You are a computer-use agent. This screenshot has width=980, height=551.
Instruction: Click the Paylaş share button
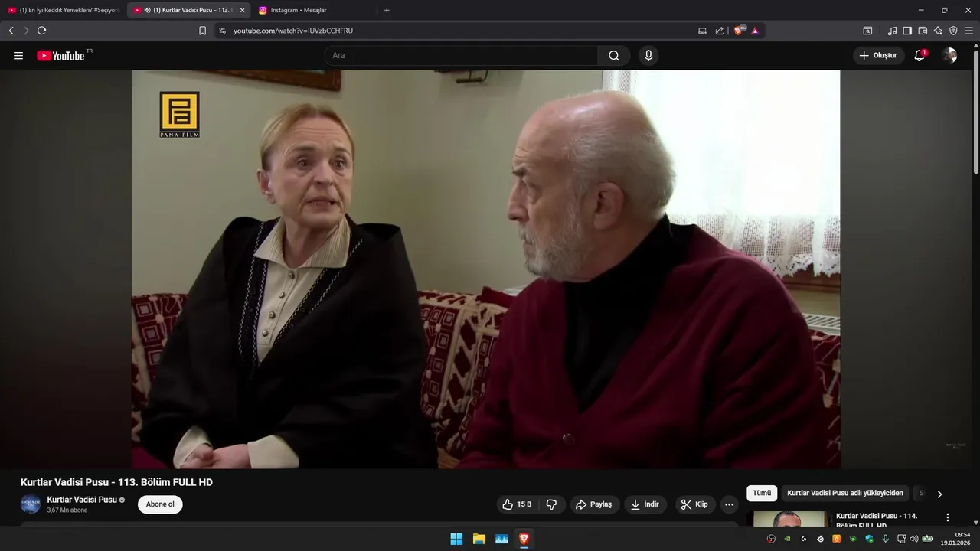pyautogui.click(x=594, y=504)
